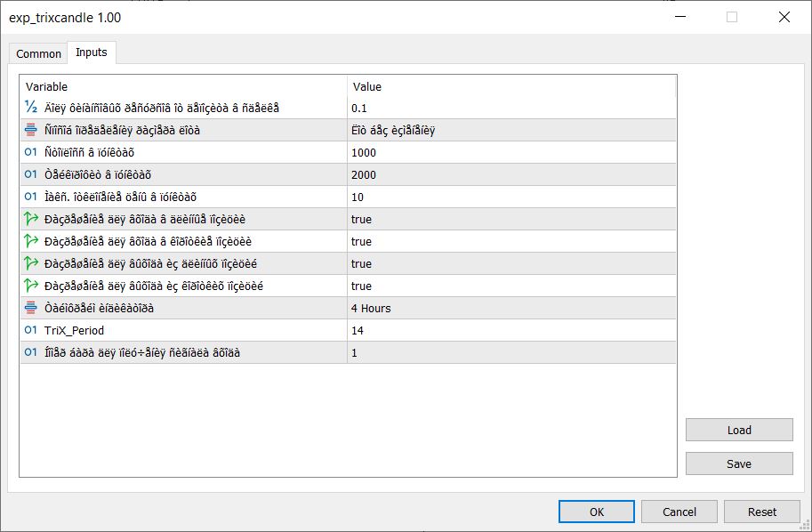Click the integer icon next to TriX_Period
The width and height of the screenshot is (812, 532).
[31, 330]
